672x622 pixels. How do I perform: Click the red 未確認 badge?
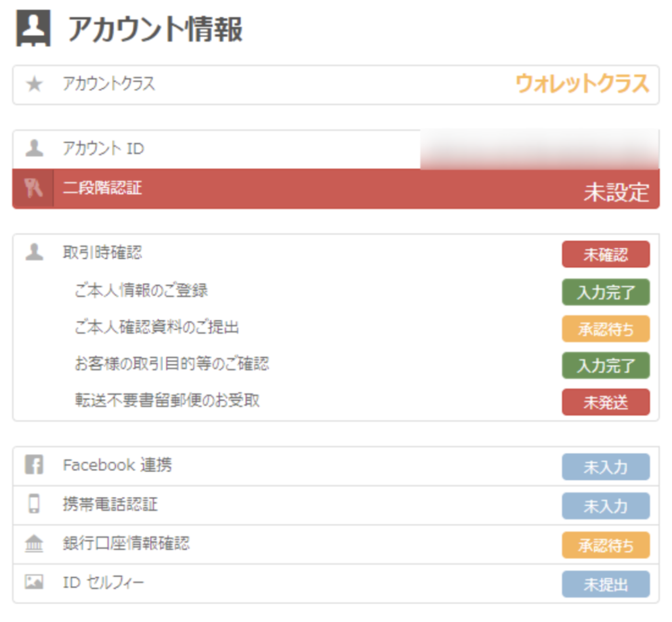tap(605, 255)
